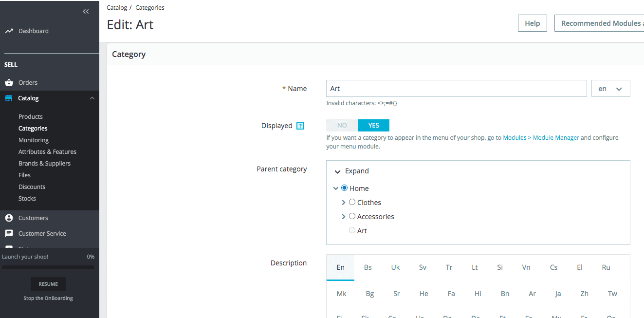Open the Dashboard via its chart icon

(x=8, y=31)
